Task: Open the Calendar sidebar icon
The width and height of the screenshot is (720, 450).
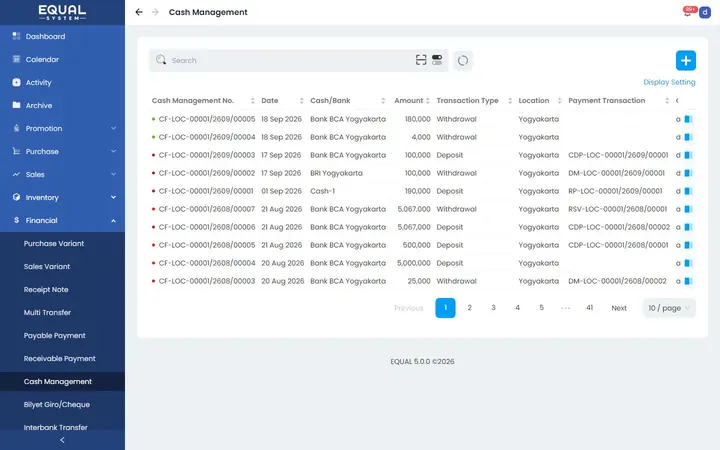Action: point(17,59)
